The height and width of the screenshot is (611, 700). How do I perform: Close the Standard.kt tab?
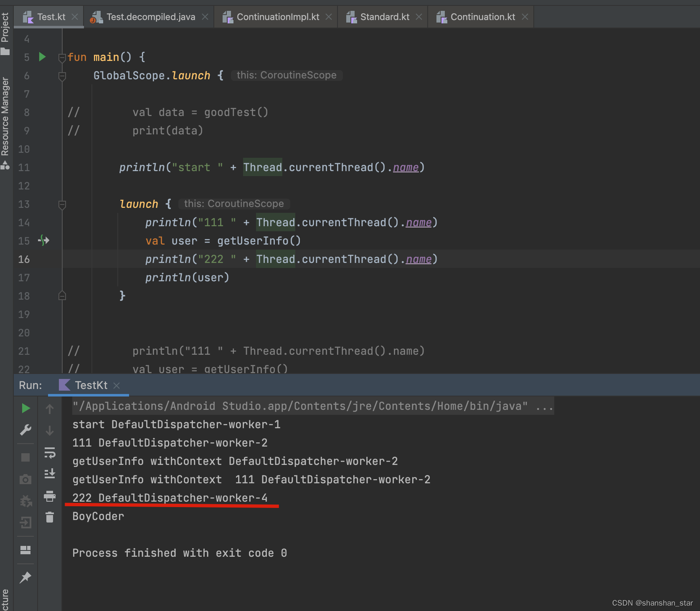pos(419,17)
